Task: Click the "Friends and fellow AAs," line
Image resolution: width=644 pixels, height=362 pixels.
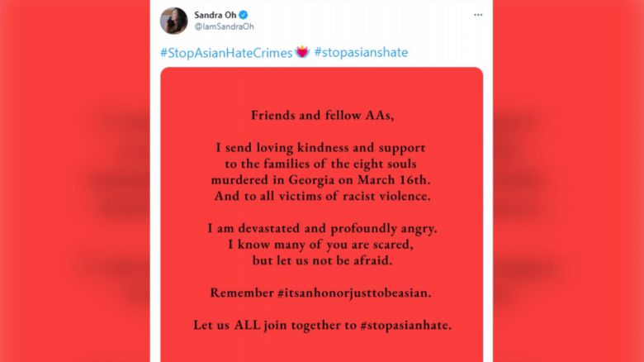Action: point(322,115)
